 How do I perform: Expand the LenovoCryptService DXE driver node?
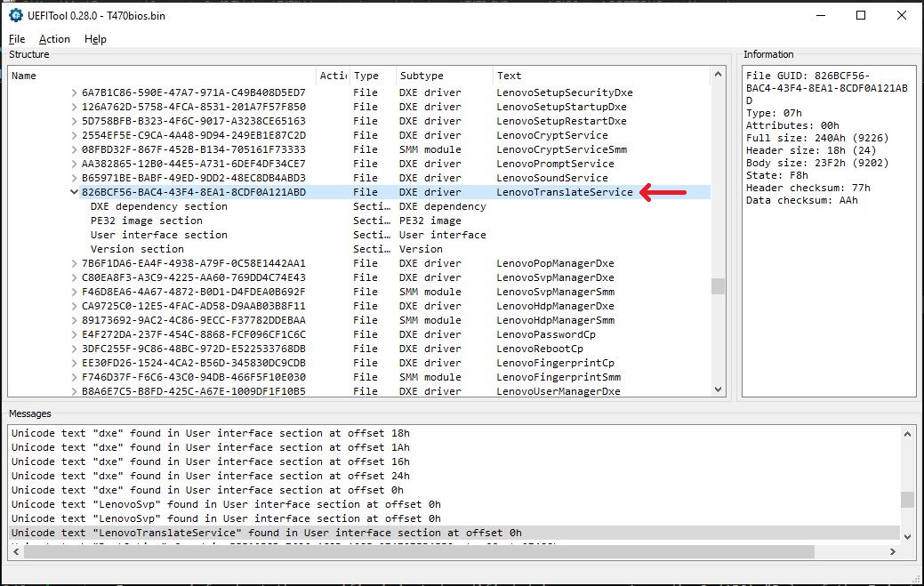tap(74, 135)
